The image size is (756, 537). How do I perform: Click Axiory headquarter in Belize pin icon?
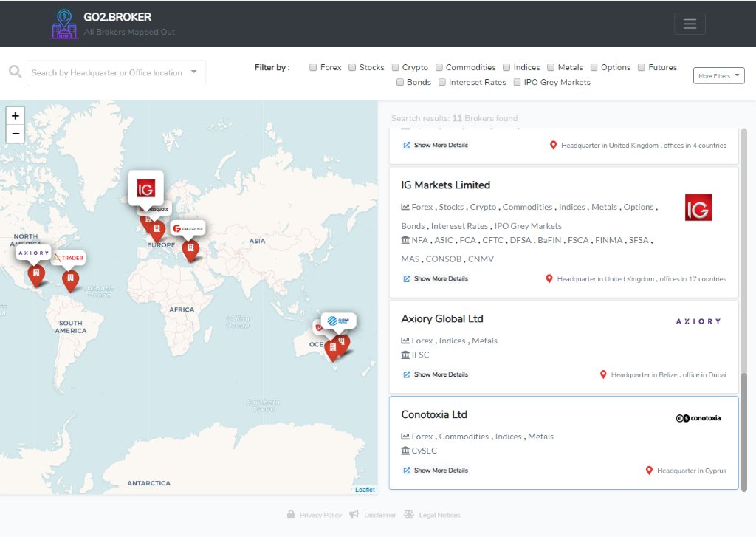pos(602,374)
